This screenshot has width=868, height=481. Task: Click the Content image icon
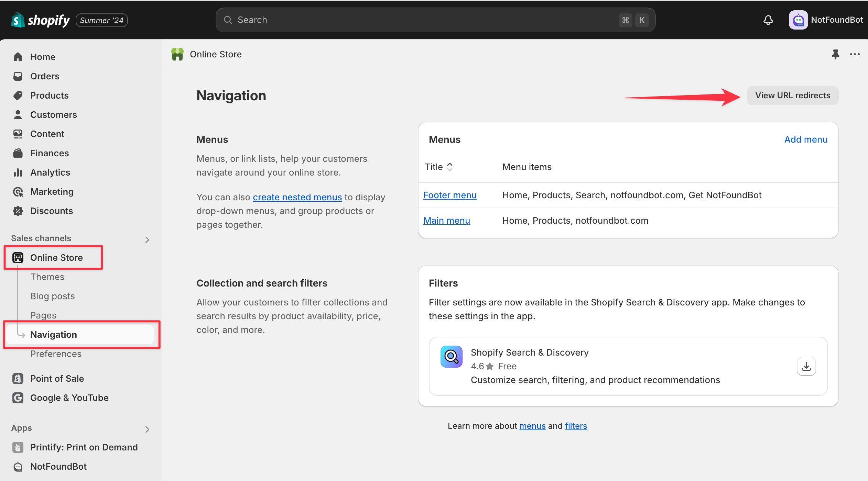(18, 134)
